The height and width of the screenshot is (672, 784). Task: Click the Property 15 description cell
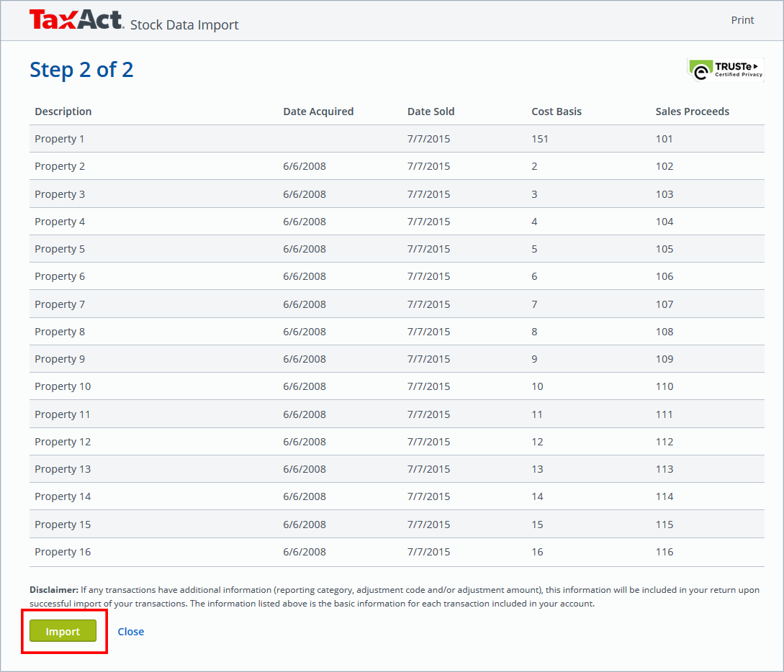pos(63,525)
